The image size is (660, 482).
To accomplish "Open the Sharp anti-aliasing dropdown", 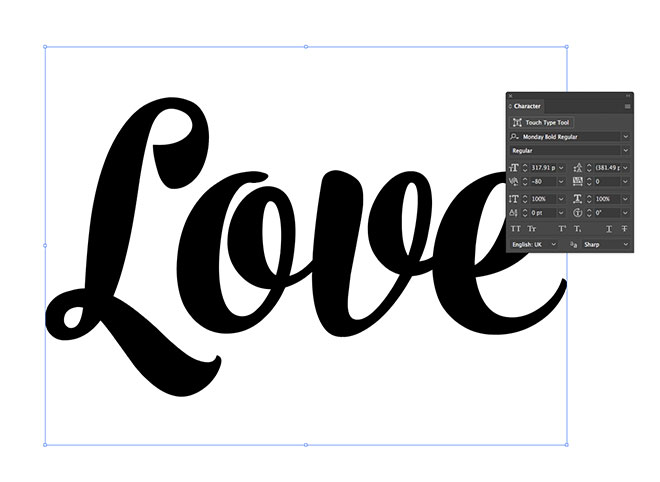I will click(x=626, y=244).
